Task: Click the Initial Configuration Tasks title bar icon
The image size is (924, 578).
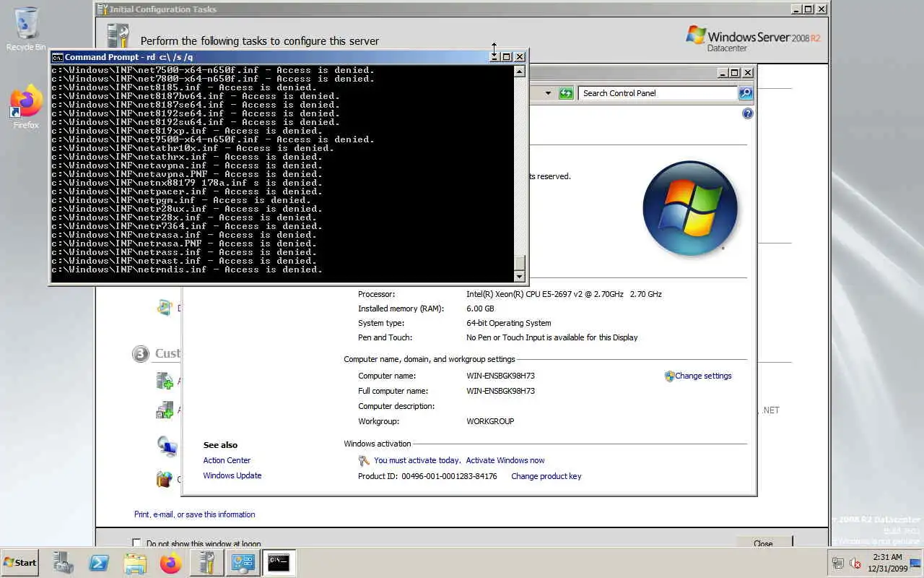Action: 103,9
